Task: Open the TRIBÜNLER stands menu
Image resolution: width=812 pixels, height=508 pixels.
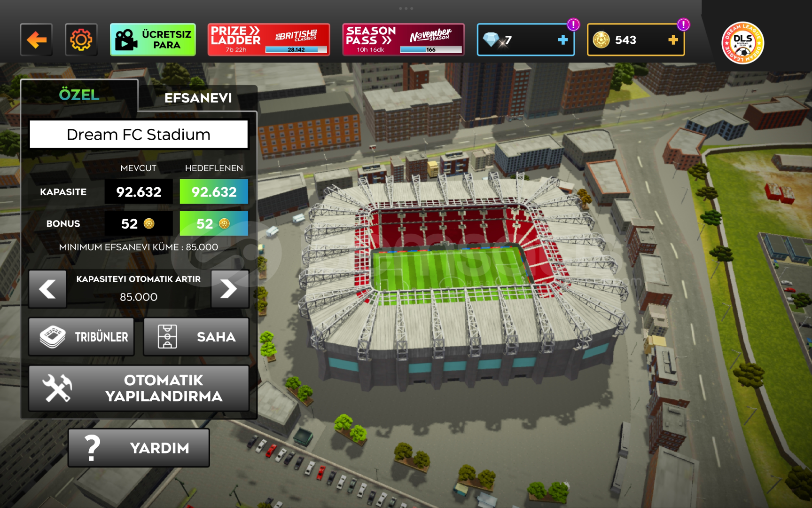Action: (x=81, y=337)
